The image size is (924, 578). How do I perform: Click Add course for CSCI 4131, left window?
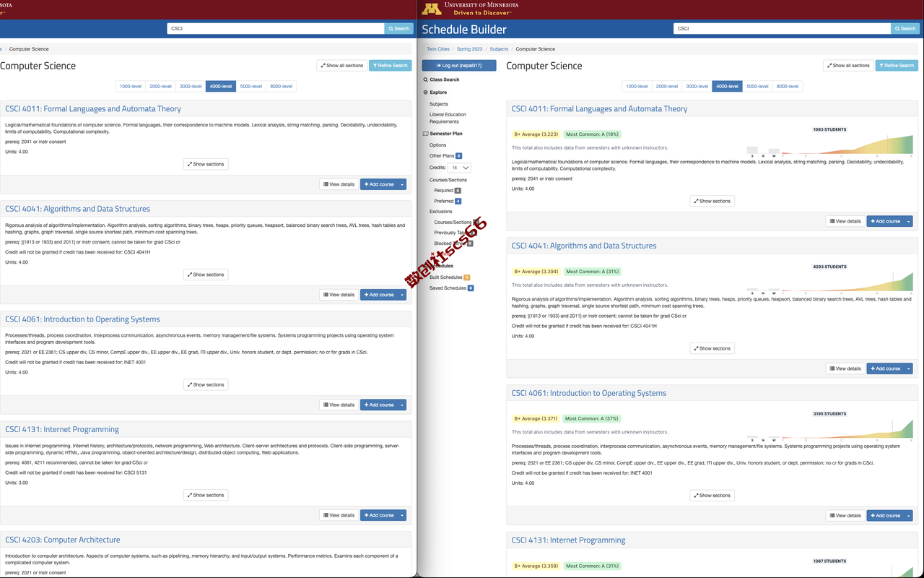[379, 515]
